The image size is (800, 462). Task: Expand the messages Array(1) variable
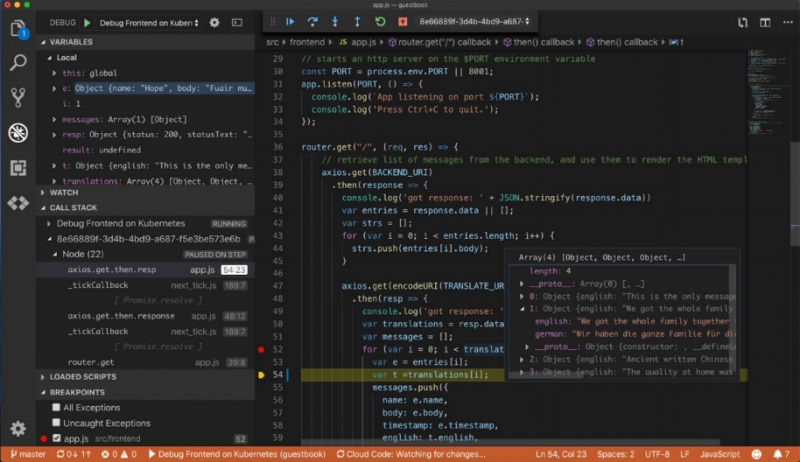pyautogui.click(x=54, y=119)
